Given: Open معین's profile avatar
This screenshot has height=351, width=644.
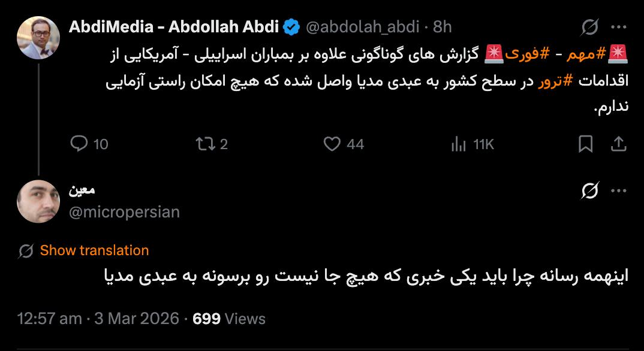Looking at the screenshot, I should pos(38,201).
